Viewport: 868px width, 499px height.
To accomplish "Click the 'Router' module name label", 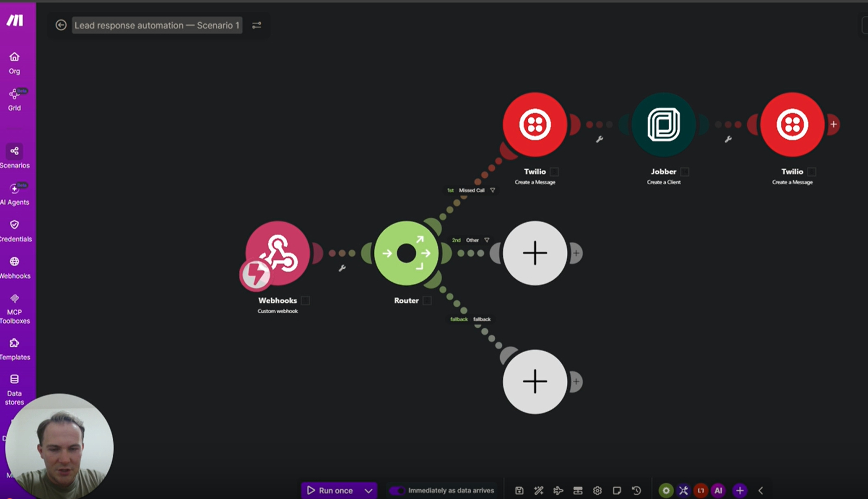I will click(x=406, y=300).
